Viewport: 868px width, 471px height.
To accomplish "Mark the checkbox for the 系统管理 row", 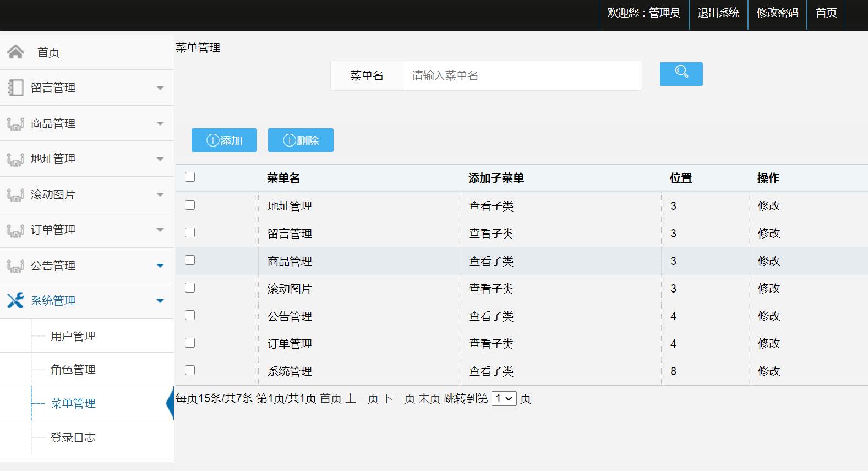I will click(x=190, y=370).
